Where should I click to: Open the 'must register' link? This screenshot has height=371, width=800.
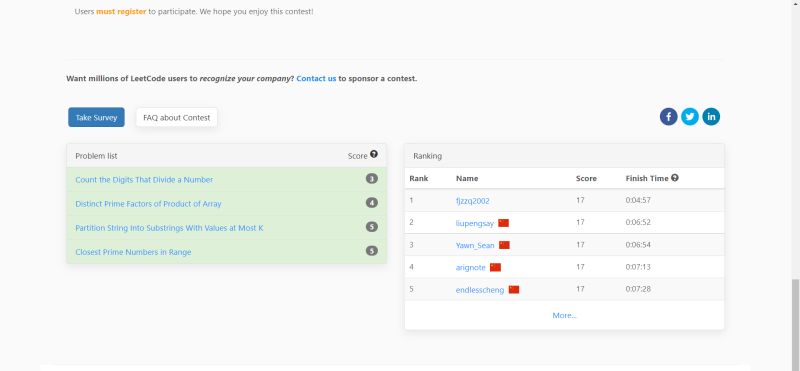pos(121,11)
